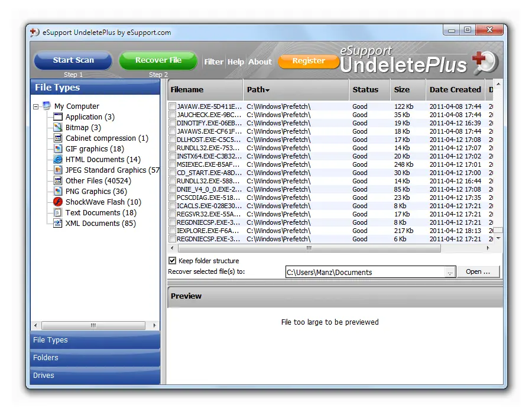Click the 248 Kb size cell

[x=403, y=164]
